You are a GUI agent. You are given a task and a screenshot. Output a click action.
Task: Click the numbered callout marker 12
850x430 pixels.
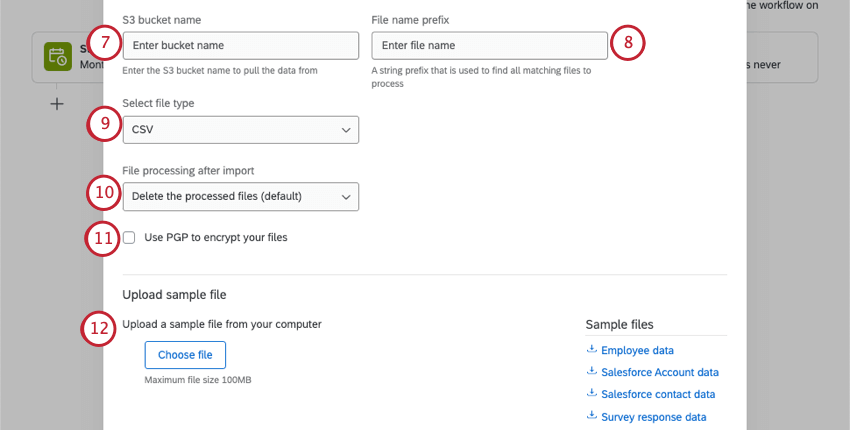tap(100, 329)
